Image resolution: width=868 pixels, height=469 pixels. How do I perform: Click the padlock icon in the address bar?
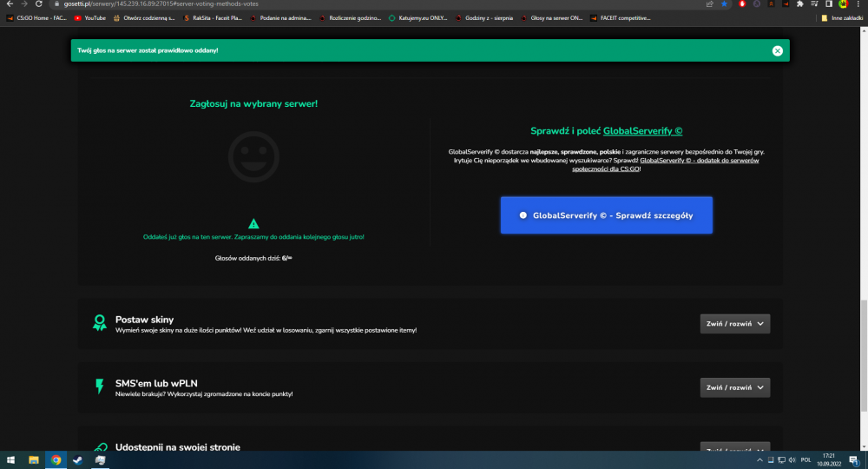56,3
